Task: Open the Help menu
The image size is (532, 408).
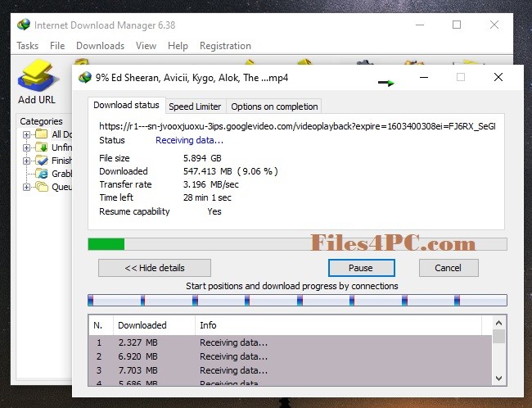Action: coord(178,46)
